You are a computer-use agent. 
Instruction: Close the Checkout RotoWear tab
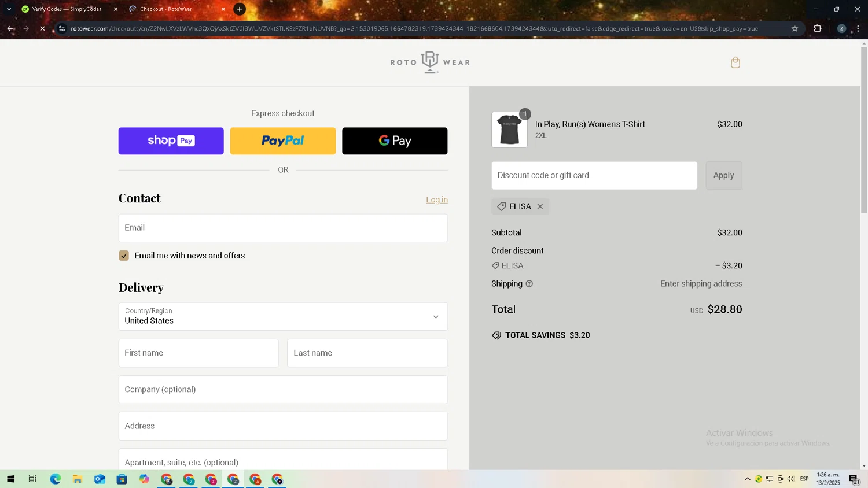point(223,9)
